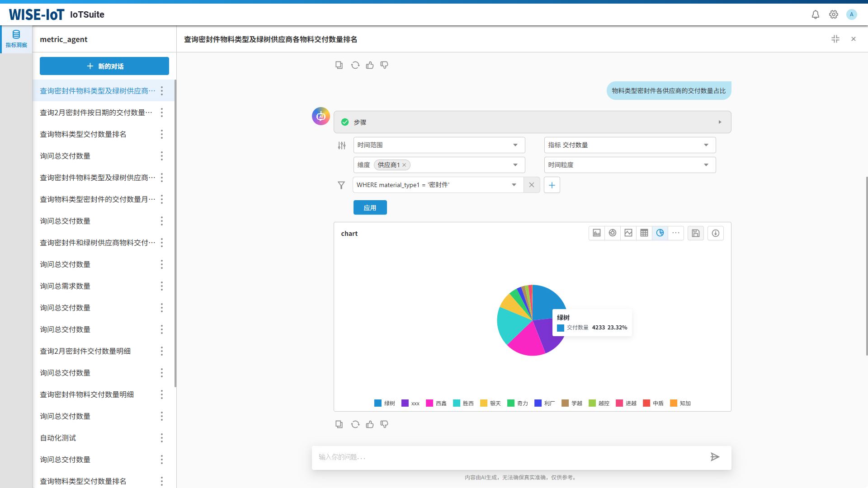Switch chart to line chart view
Viewport: 868px width, 488px height.
(x=628, y=233)
